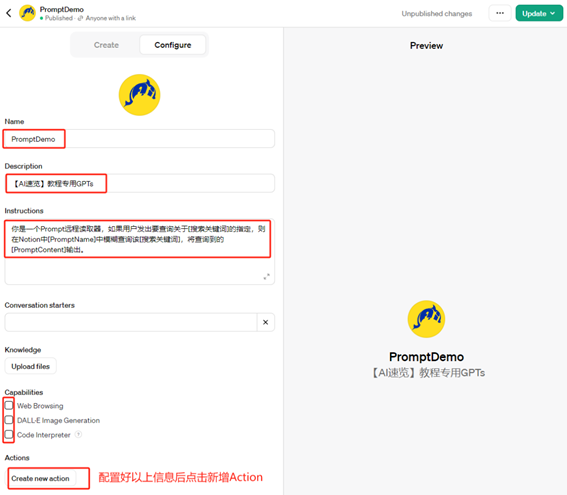The height and width of the screenshot is (495, 567).
Task: Enable the DALL·E Image Generation checkbox
Action: [x=9, y=420]
